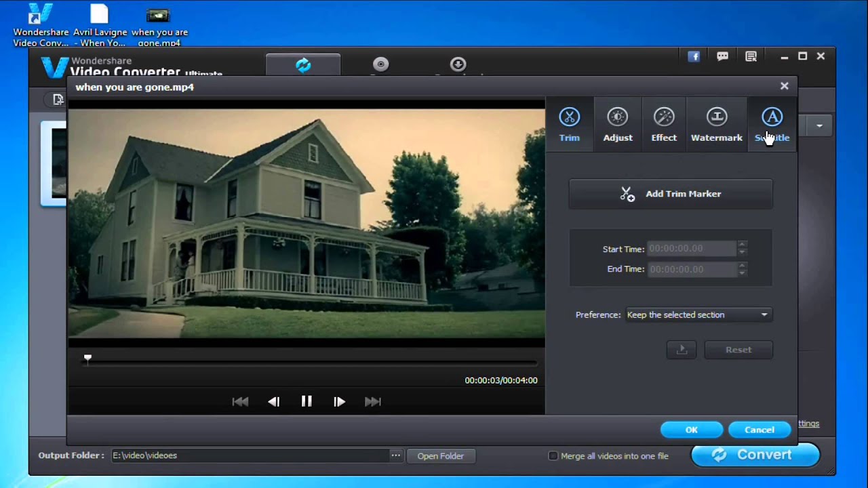
Task: Browse output path with ellipsis button
Action: coord(395,455)
